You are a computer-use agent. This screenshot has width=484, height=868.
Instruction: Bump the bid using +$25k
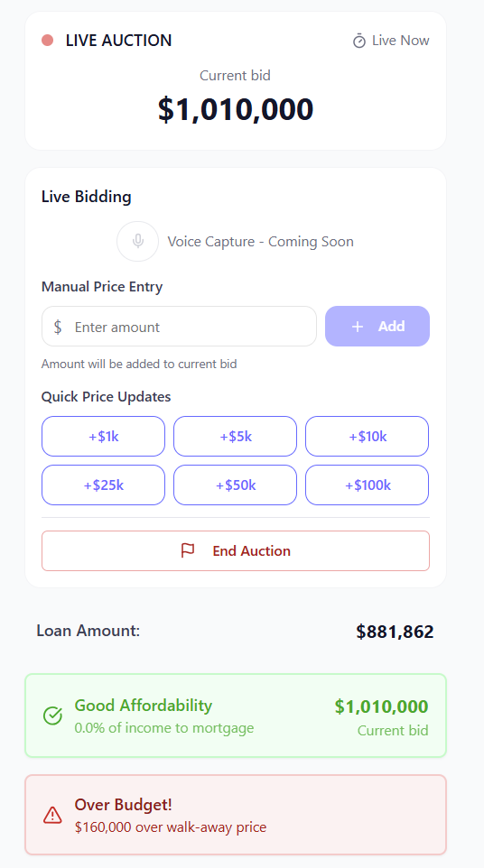(x=104, y=485)
